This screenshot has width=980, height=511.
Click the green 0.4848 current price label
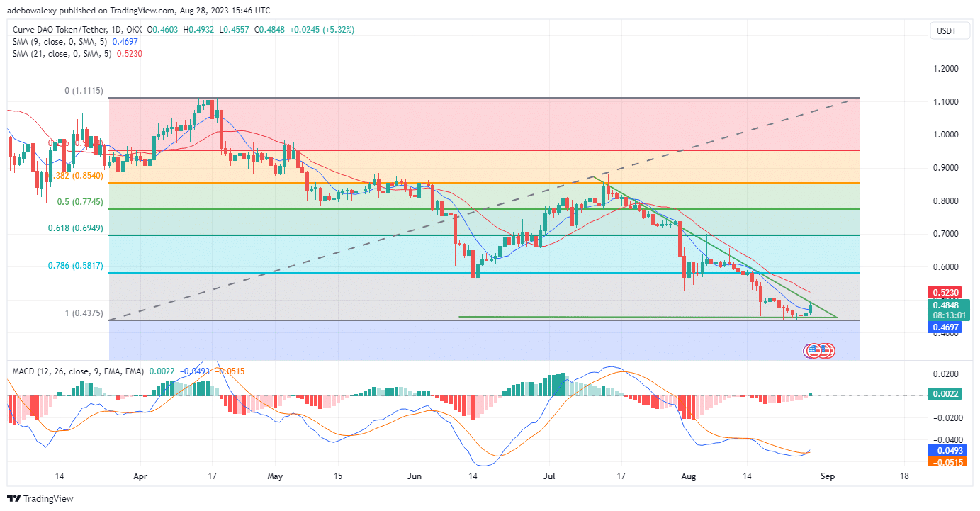point(948,305)
